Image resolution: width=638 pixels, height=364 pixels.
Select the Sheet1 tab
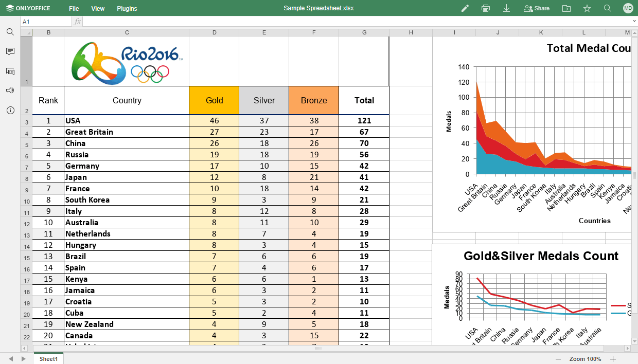pos(49,359)
